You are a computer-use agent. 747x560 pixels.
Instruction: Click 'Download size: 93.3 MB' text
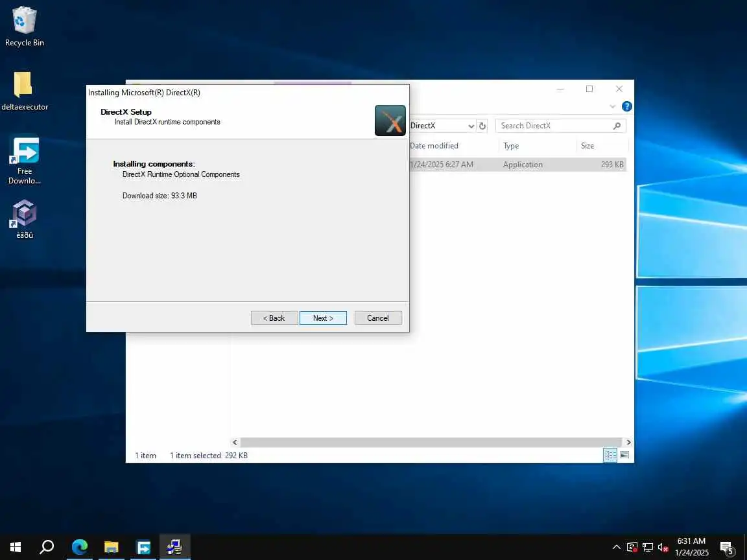160,196
